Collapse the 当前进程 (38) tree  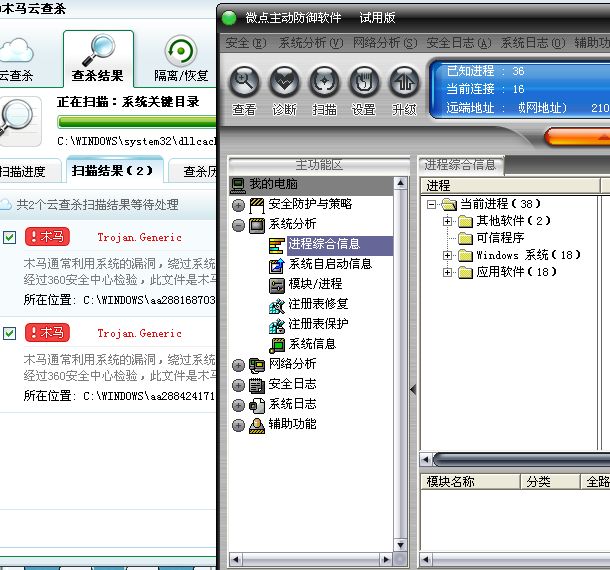click(431, 204)
